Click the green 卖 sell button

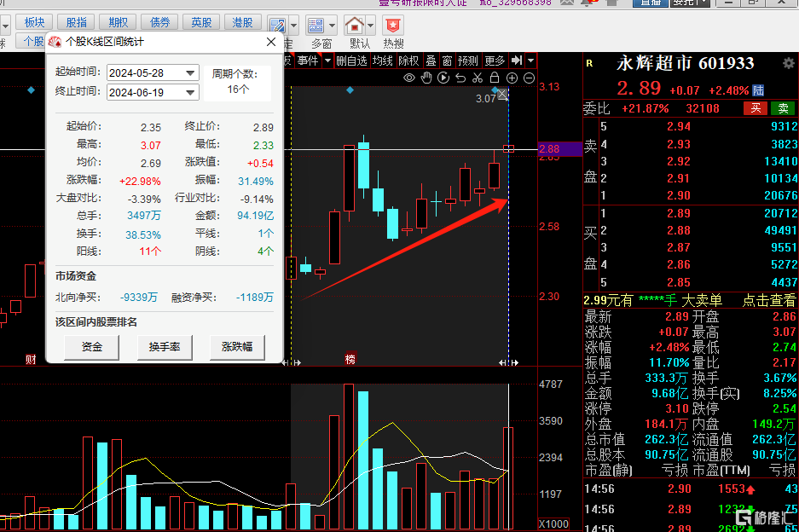pyautogui.click(x=783, y=108)
